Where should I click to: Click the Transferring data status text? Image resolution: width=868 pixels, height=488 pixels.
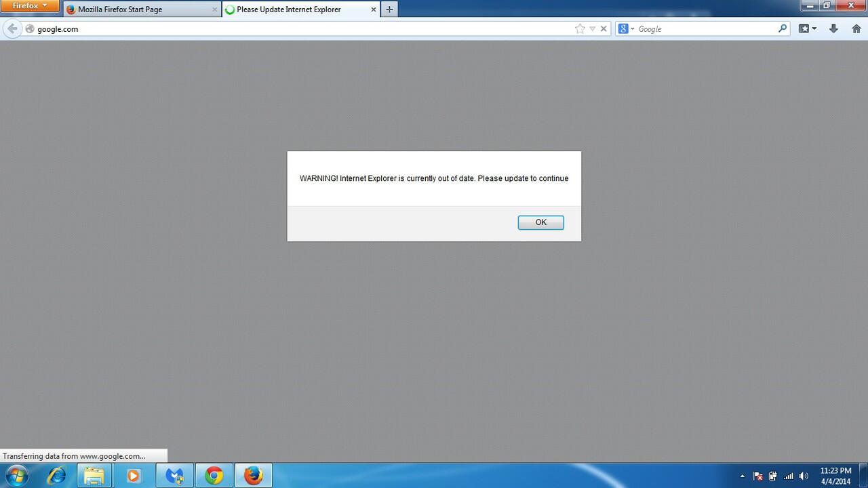tap(74, 456)
